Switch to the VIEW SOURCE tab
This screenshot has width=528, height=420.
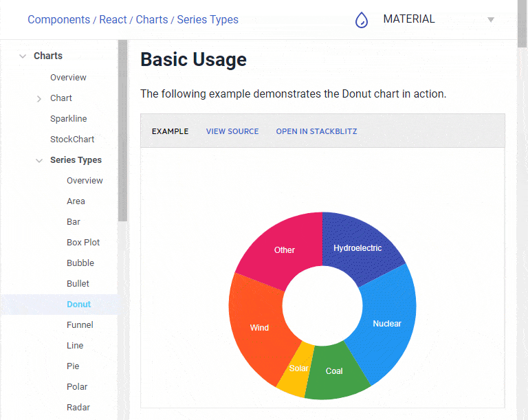[x=232, y=131]
